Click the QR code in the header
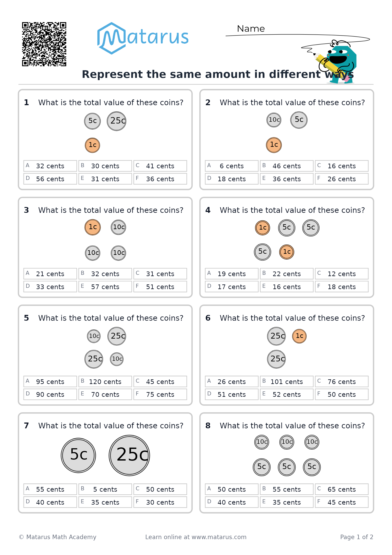Screen dimensions: 392x555 [x=44, y=44]
